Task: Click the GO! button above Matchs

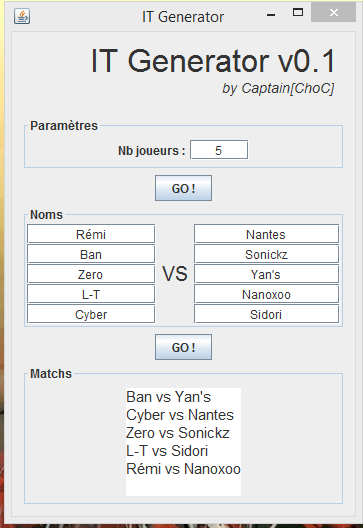Action: (x=184, y=347)
